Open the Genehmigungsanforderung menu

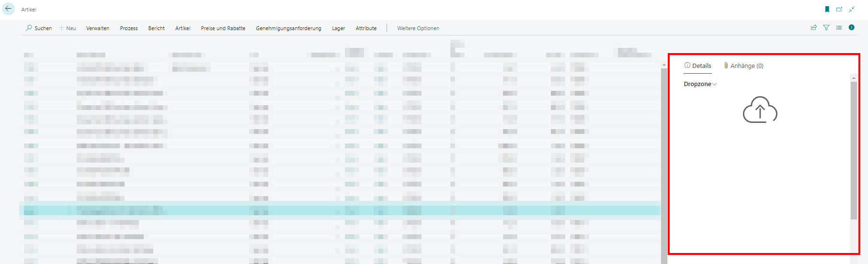click(288, 28)
